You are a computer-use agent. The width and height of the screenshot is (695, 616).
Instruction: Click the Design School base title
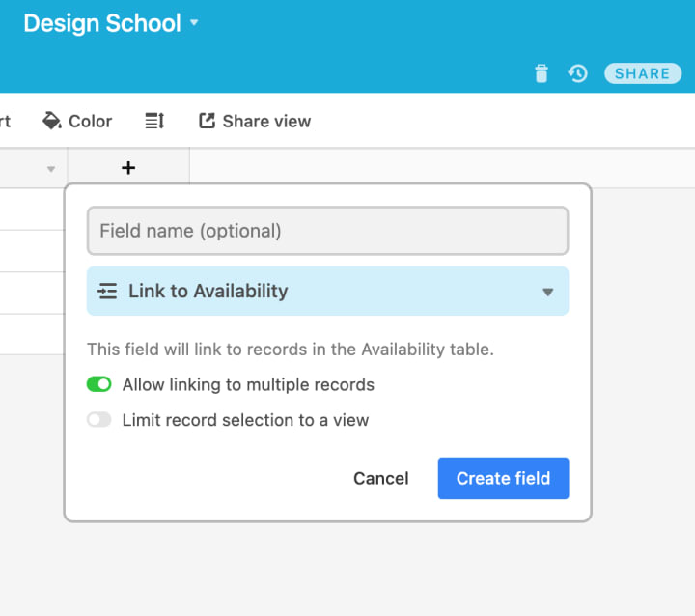(101, 23)
